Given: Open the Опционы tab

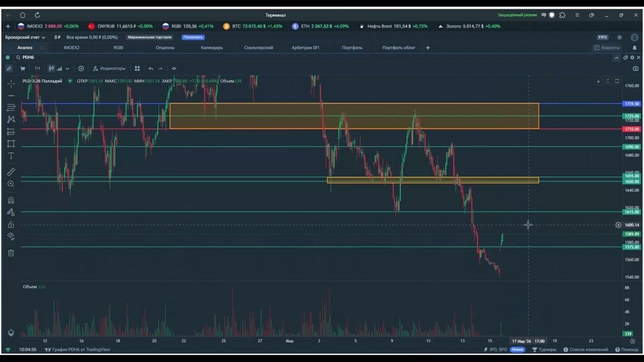Looking at the screenshot, I should pos(165,48).
